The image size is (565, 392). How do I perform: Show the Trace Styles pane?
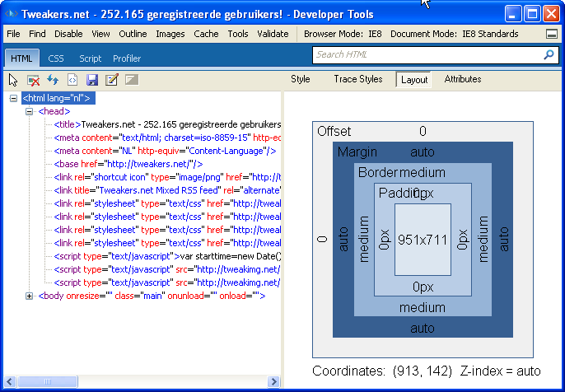pyautogui.click(x=358, y=79)
